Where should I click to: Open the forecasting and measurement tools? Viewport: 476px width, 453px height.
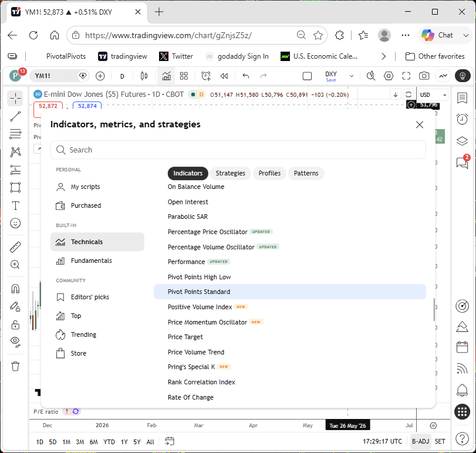tap(15, 170)
